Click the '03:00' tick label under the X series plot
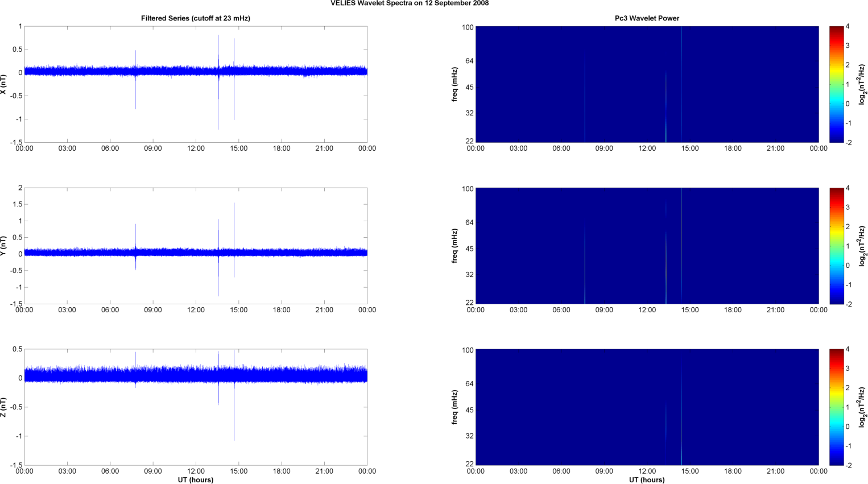Image resolution: width=868 pixels, height=484 pixels. click(x=67, y=148)
